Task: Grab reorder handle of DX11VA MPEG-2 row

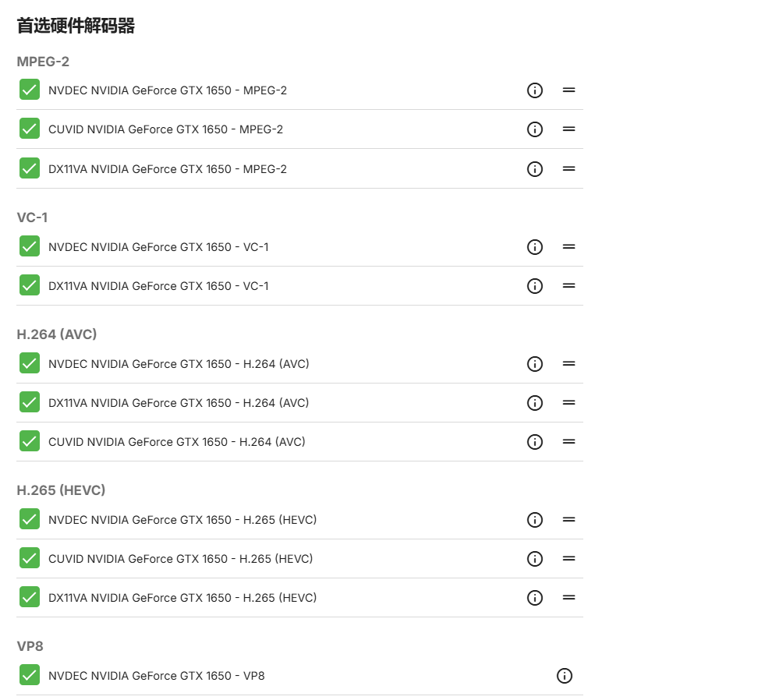Action: [x=568, y=169]
